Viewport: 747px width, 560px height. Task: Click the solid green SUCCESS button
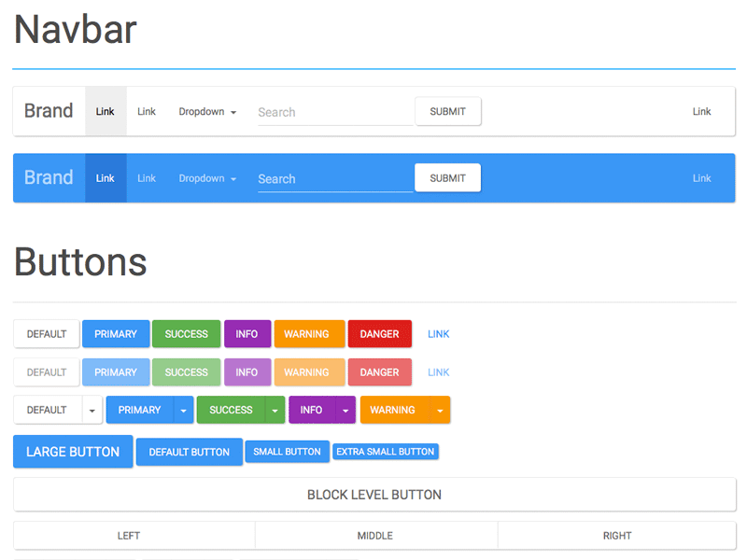click(186, 334)
